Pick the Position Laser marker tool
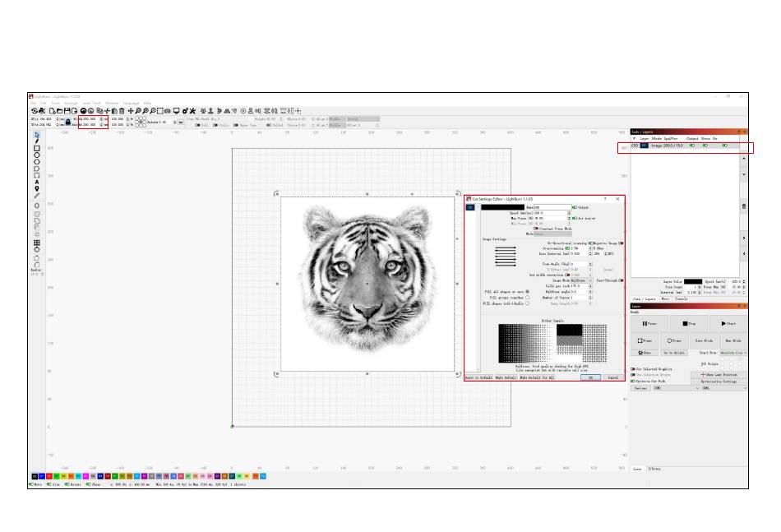781x532 pixels. [36, 188]
